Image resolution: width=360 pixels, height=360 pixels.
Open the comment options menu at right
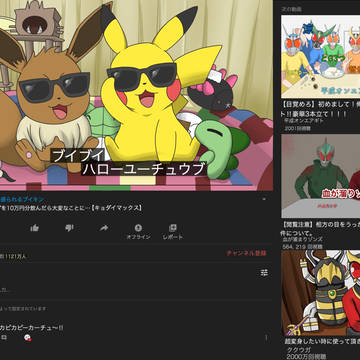coord(266,338)
